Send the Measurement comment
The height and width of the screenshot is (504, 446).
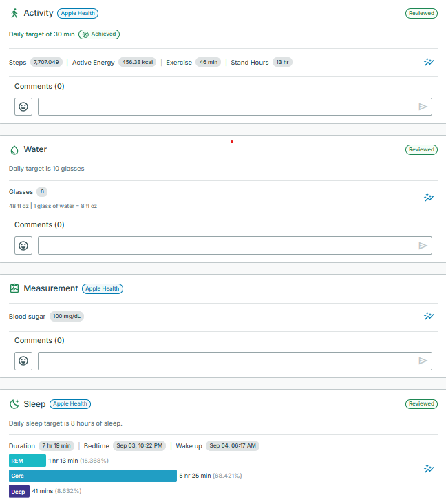coord(423,361)
